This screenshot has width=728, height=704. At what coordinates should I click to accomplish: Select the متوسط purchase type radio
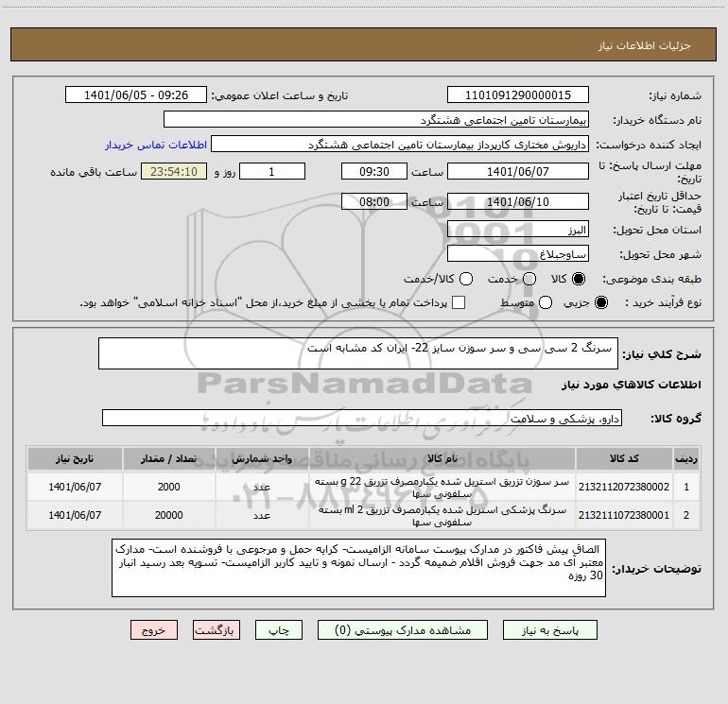click(x=546, y=302)
